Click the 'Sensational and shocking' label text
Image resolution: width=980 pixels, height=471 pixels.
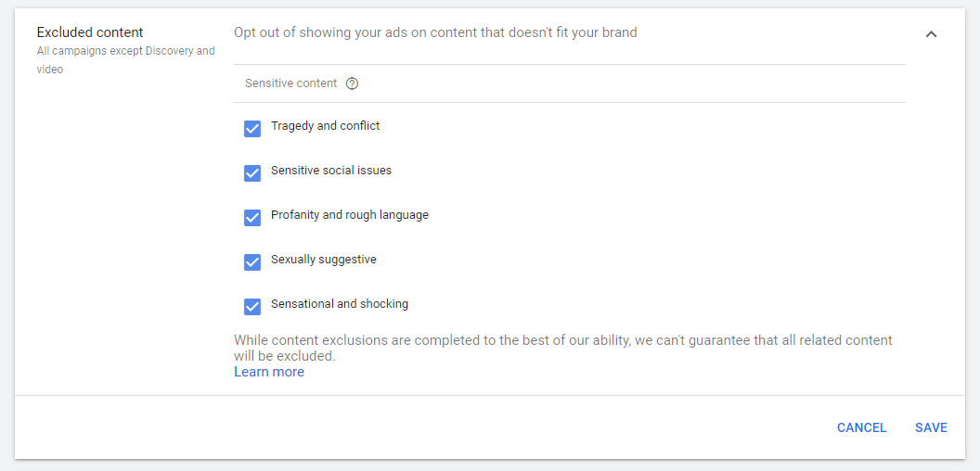click(x=340, y=304)
